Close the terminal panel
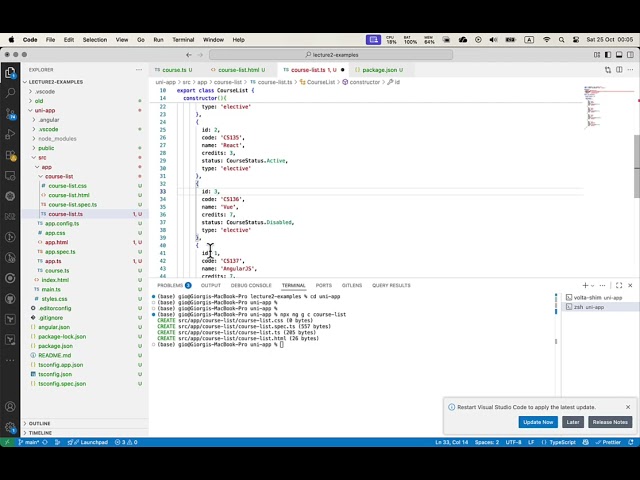 [x=630, y=285]
